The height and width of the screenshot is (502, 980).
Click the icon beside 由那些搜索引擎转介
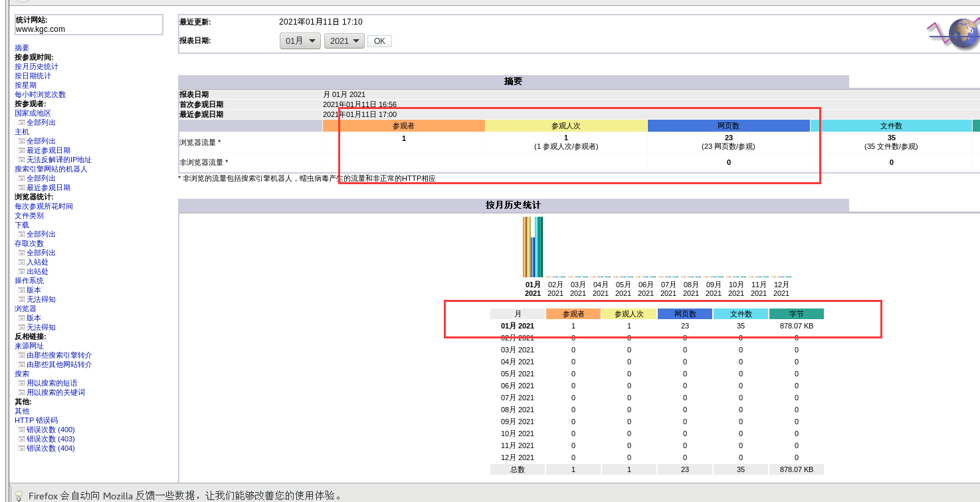23,355
